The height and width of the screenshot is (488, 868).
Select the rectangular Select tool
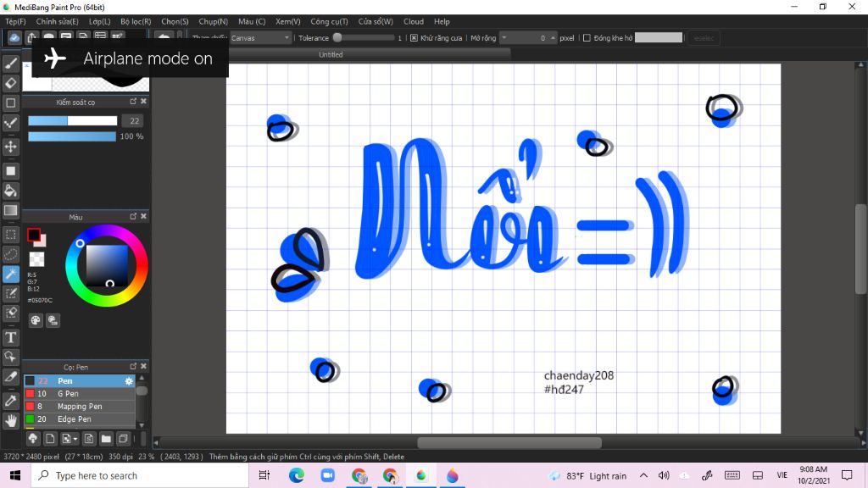[x=10, y=235]
